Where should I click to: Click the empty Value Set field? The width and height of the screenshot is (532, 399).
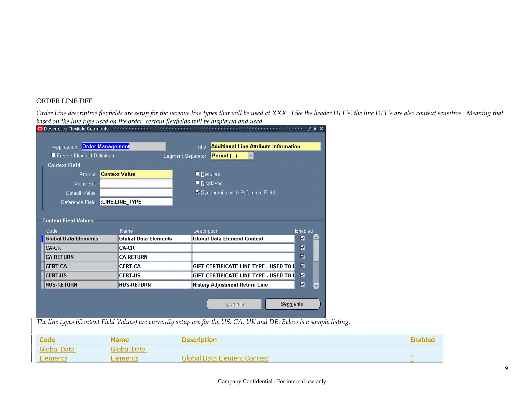(136, 183)
